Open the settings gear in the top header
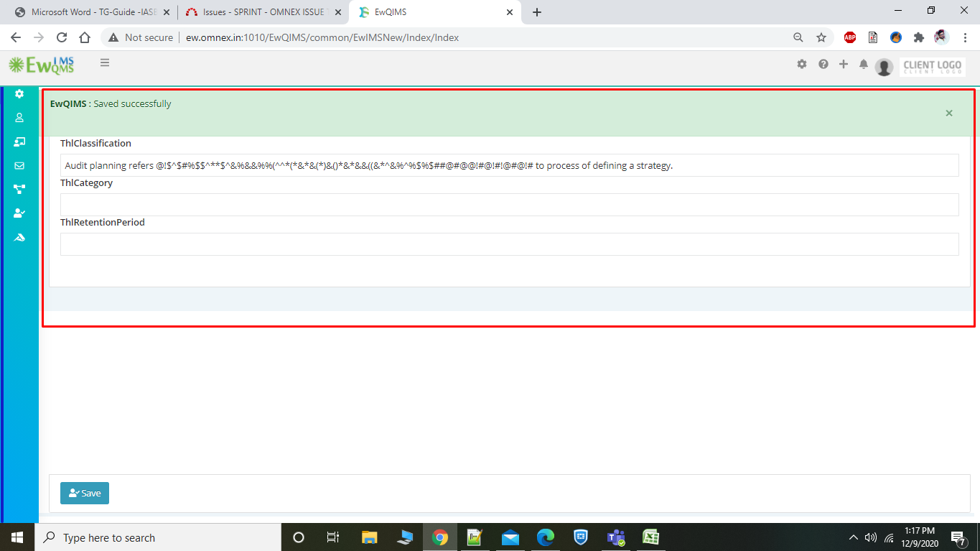980x551 pixels. point(802,64)
